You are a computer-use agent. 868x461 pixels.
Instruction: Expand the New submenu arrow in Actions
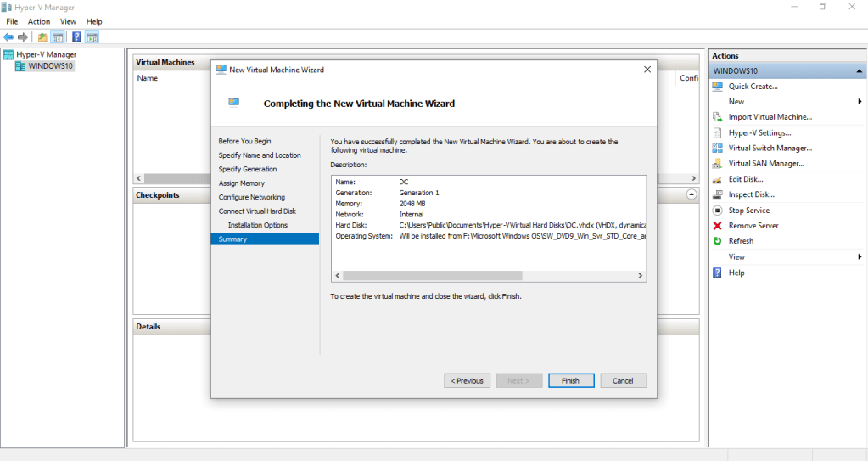coord(860,102)
